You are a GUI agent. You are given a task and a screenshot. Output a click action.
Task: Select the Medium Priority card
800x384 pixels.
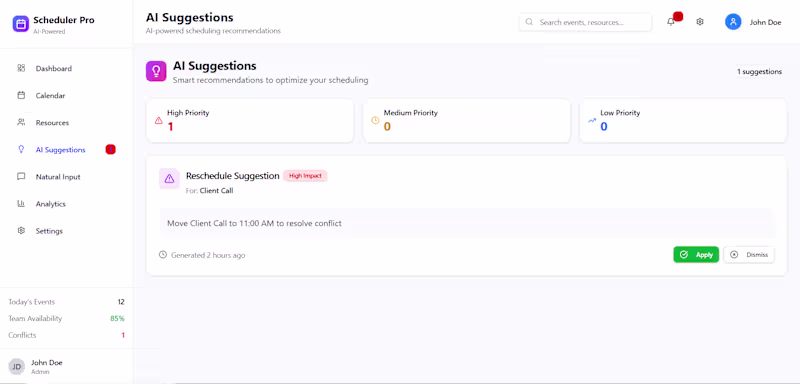point(466,121)
